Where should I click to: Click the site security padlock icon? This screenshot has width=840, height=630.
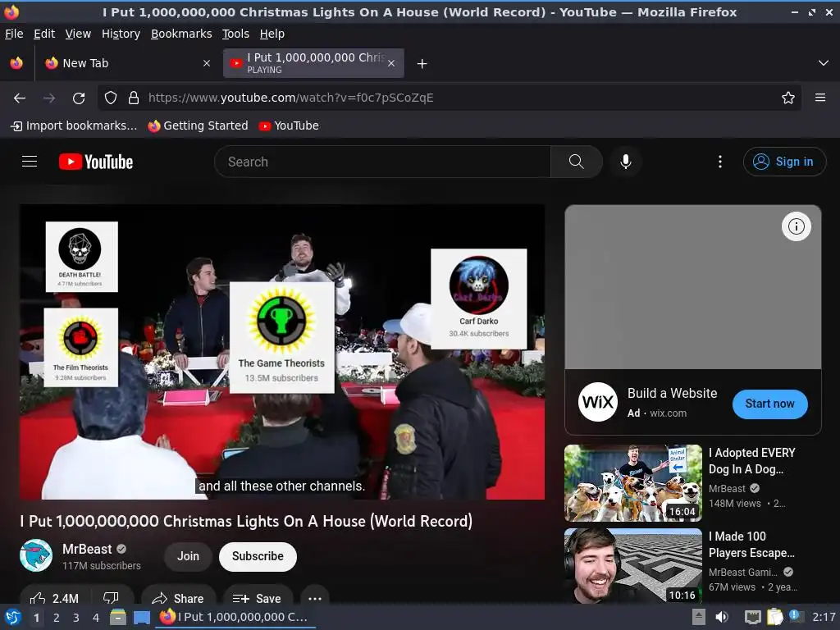[x=134, y=98]
